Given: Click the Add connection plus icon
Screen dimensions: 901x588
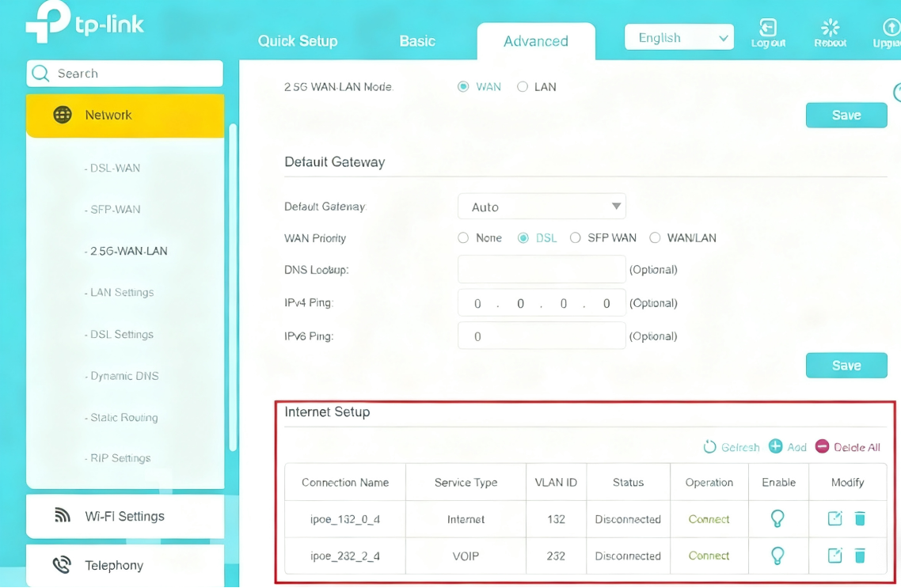Looking at the screenshot, I should click(x=776, y=446).
